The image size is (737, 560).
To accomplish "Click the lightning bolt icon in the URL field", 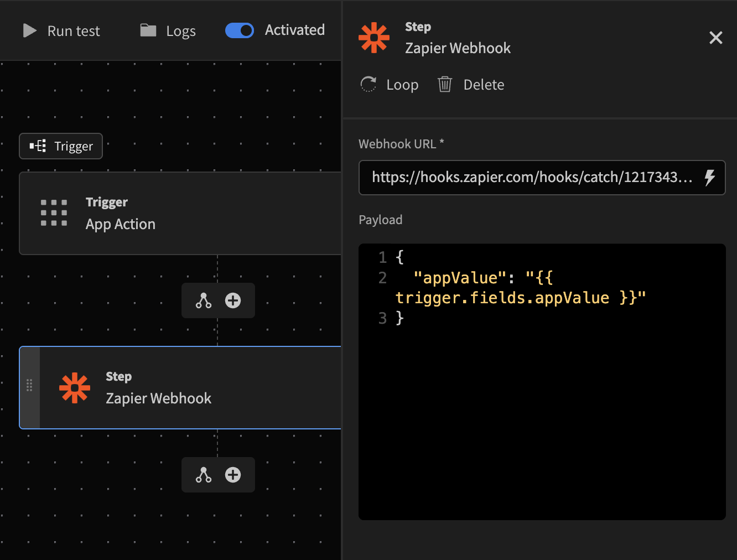I will (710, 178).
